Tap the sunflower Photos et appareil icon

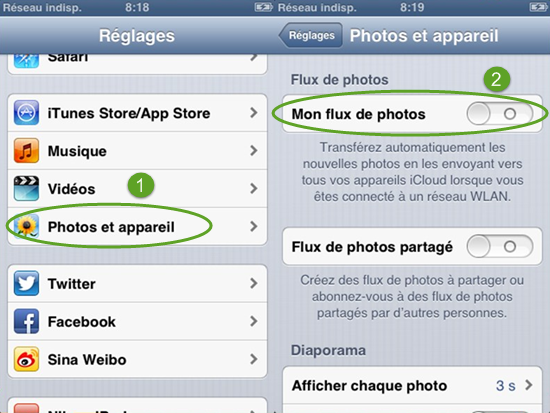tap(26, 227)
